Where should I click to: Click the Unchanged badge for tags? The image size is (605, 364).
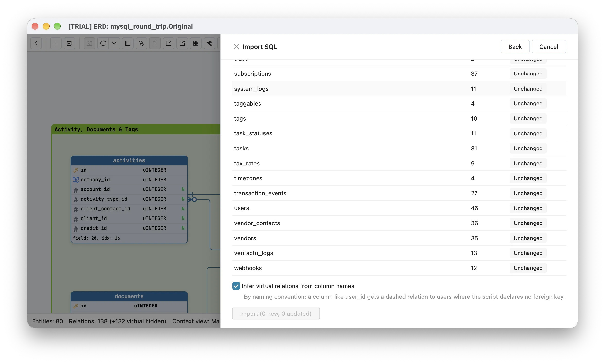(x=528, y=118)
